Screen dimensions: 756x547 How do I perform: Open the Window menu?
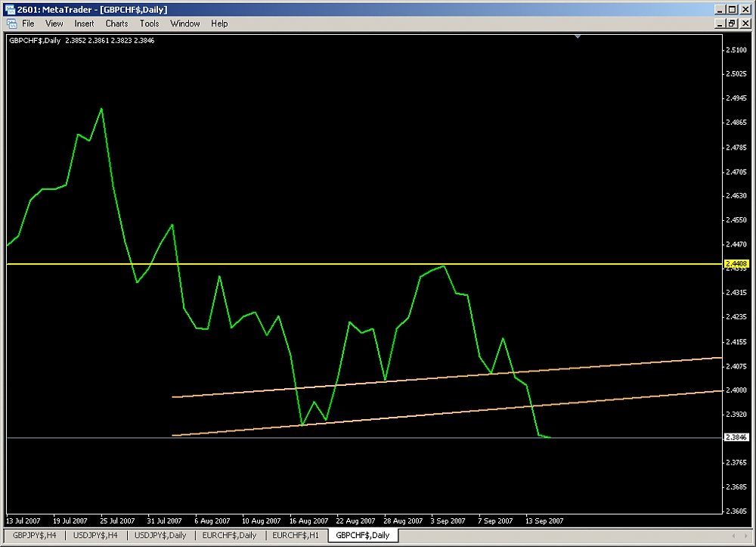184,23
